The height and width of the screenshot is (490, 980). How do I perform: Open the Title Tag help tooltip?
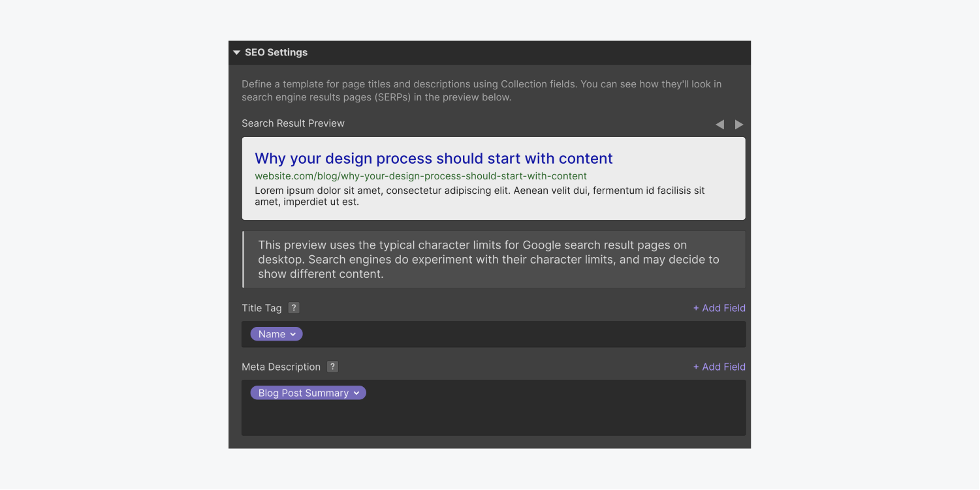tap(293, 307)
